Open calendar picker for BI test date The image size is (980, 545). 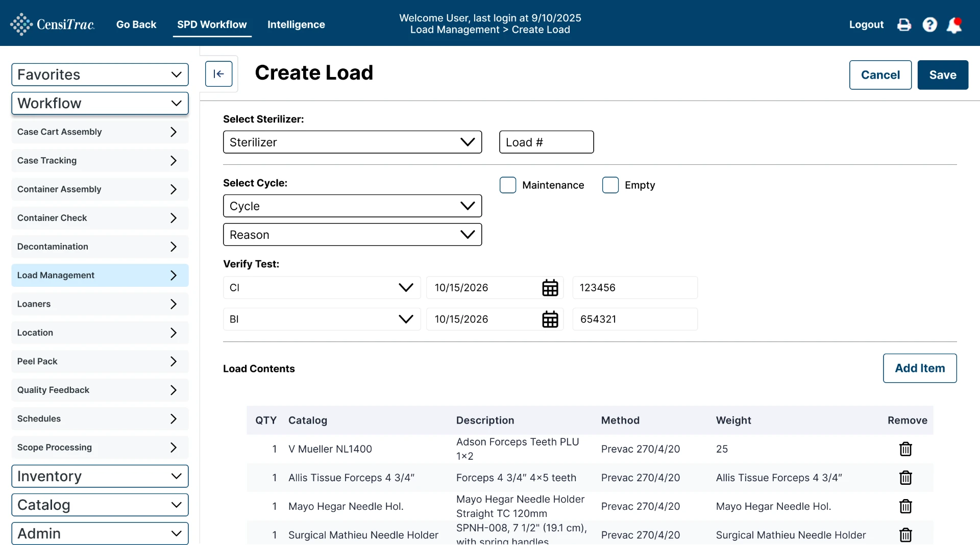[550, 319]
